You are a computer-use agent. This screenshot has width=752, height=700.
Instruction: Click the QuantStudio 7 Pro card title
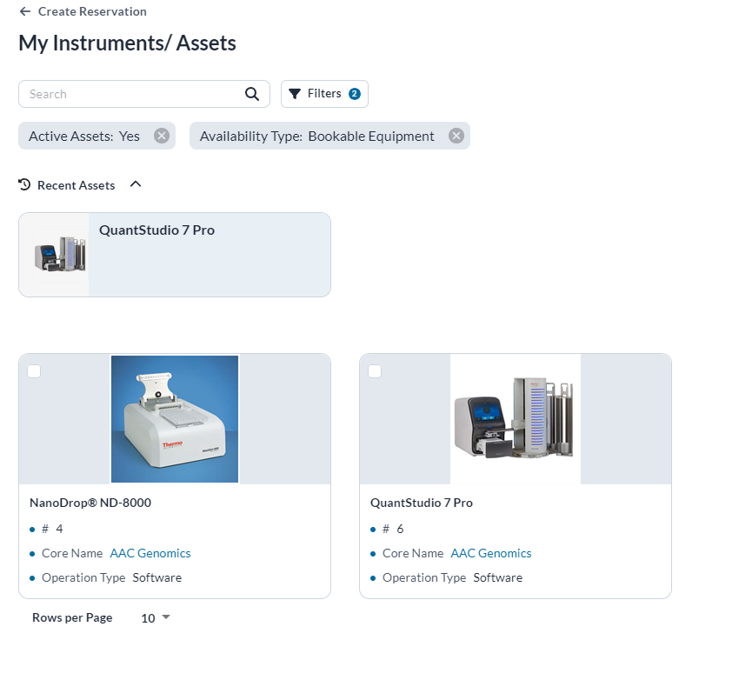(422, 503)
